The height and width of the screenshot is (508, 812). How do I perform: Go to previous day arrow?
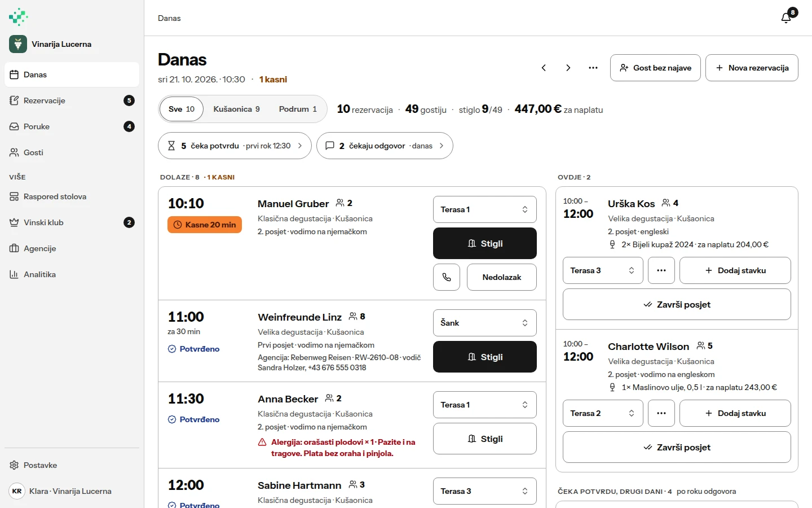(544, 68)
